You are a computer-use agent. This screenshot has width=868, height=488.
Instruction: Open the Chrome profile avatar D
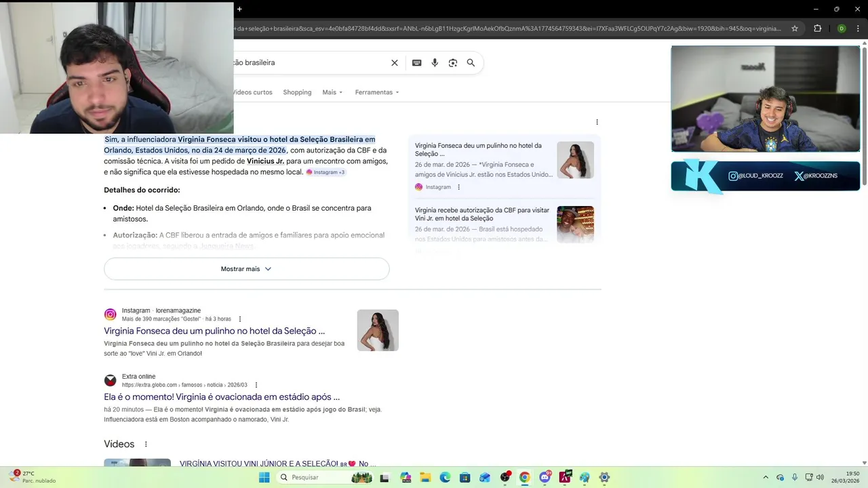(842, 28)
